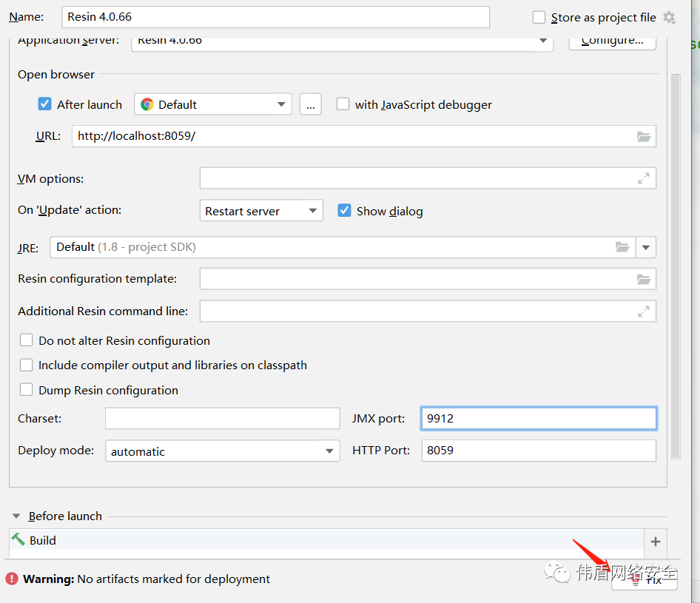Click the Fix button for the warning

tap(645, 580)
